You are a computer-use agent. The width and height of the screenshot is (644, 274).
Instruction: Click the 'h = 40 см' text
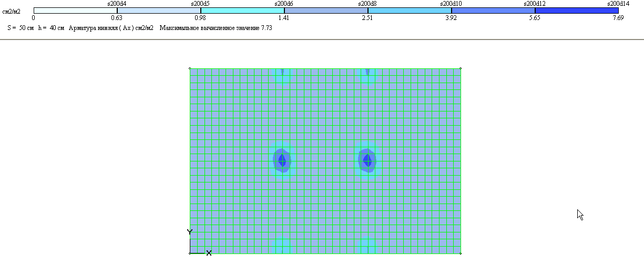pos(51,28)
